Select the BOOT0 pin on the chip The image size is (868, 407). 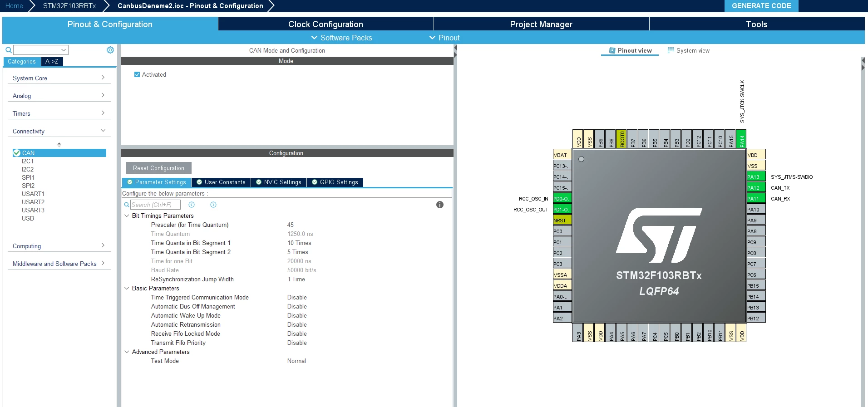coord(622,139)
